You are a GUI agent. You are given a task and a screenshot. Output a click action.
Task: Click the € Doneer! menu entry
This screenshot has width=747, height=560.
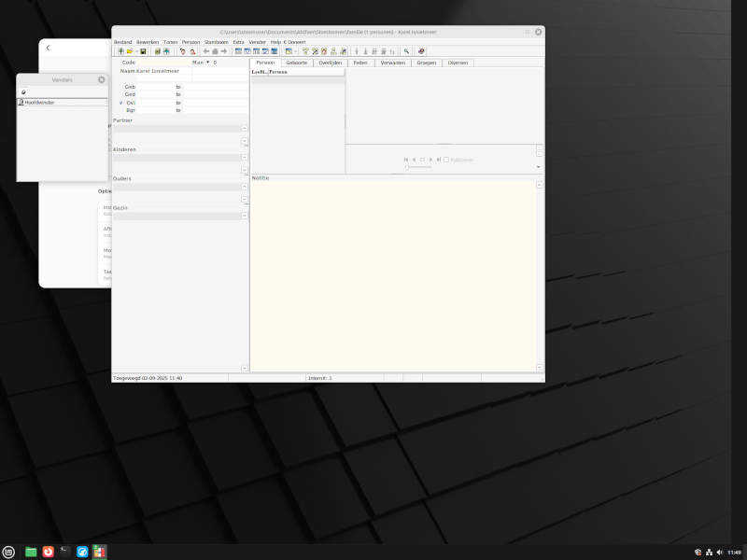[293, 41]
